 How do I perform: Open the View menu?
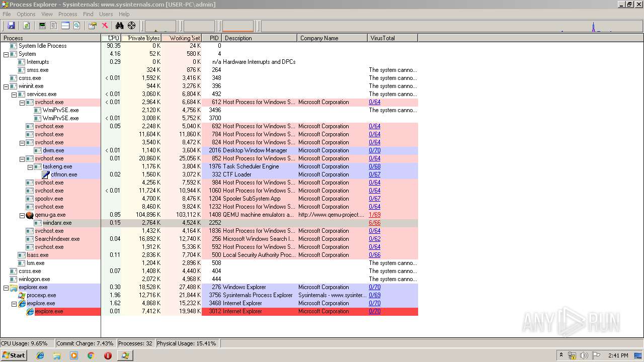pos(47,14)
